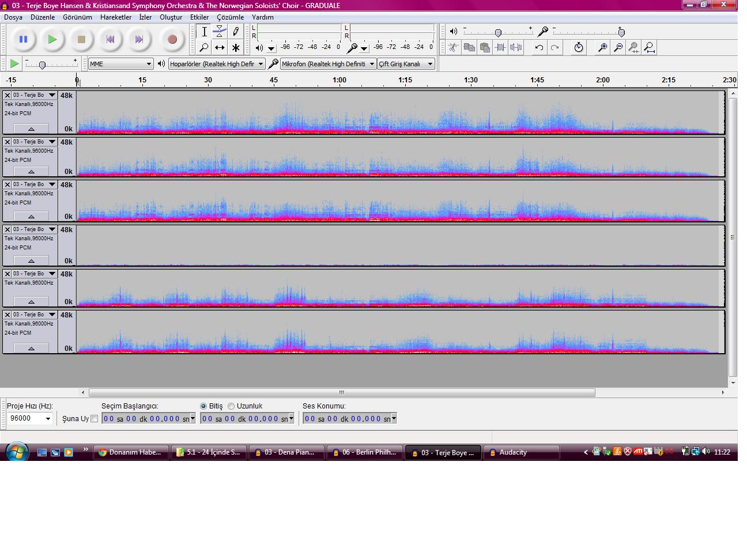747x560 pixels.
Task: Open the MME audio host dropdown
Action: [x=120, y=64]
